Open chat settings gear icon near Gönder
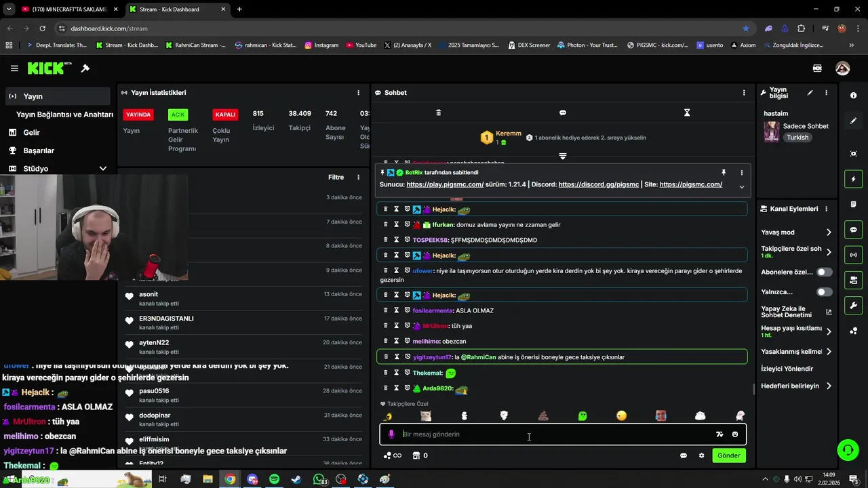Viewport: 868px width, 488px height. (x=701, y=455)
